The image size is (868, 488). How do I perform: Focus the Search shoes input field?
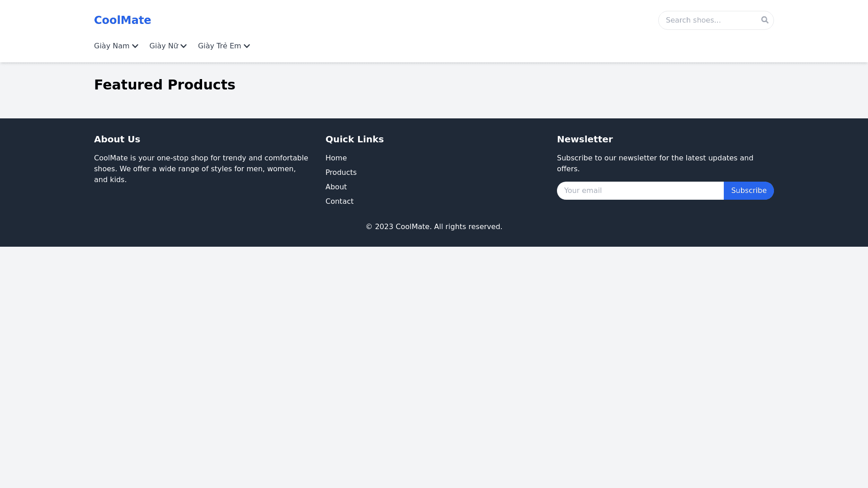tap(708, 20)
